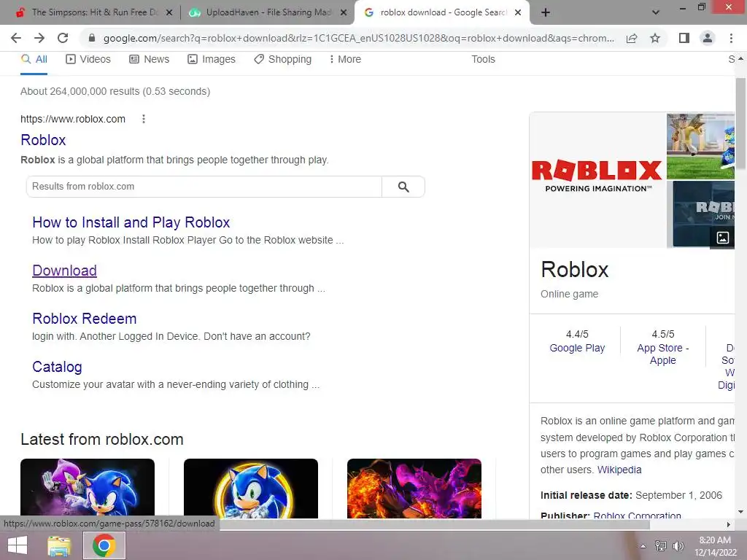
Task: Open the volume speaker icon in tray
Action: pos(678,546)
